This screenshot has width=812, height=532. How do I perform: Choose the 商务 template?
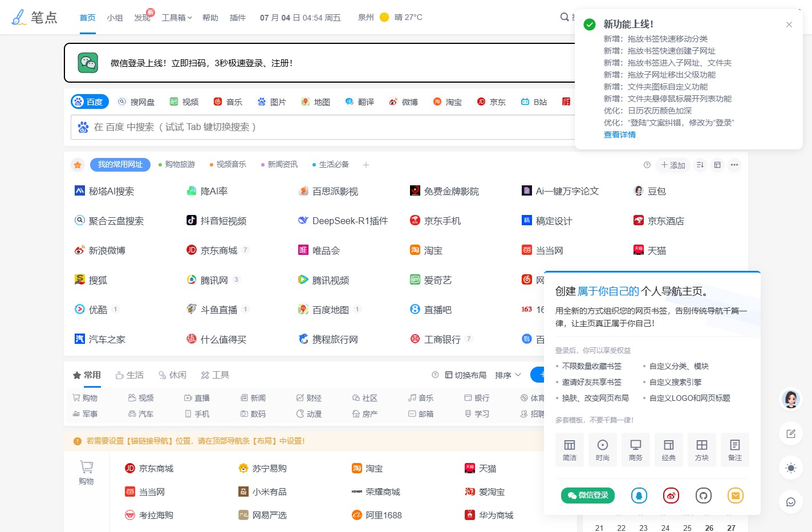coord(636,450)
